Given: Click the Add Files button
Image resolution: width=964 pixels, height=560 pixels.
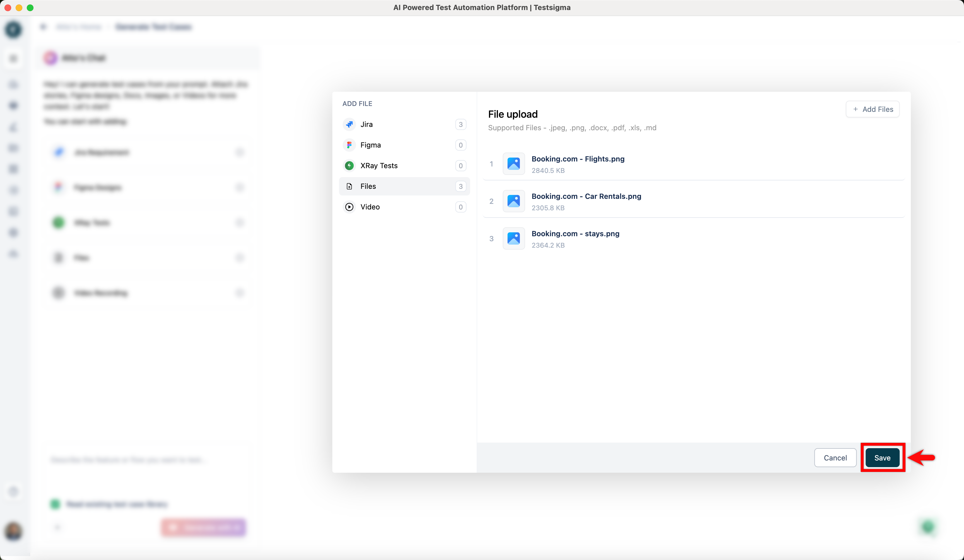Looking at the screenshot, I should (872, 109).
